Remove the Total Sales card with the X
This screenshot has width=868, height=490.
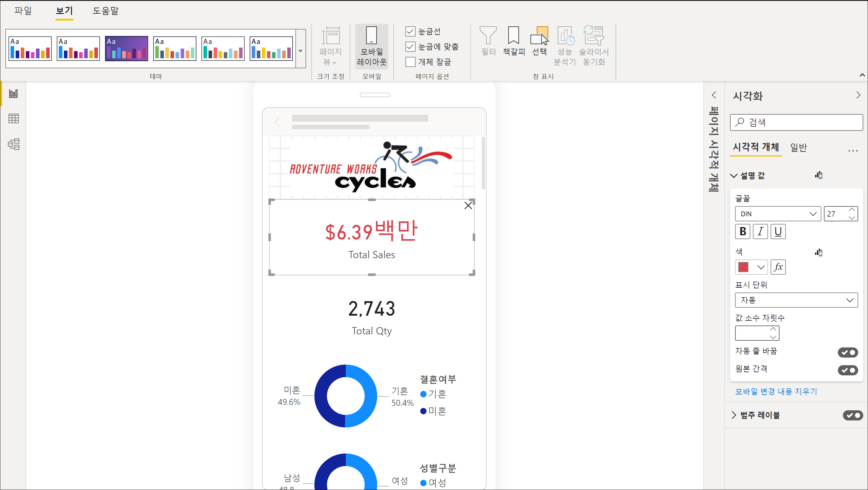coord(468,205)
